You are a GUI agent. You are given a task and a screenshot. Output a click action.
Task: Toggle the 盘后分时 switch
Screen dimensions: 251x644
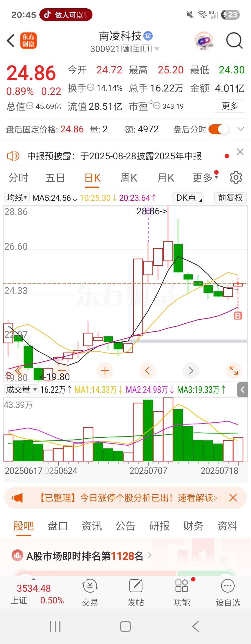click(x=219, y=129)
